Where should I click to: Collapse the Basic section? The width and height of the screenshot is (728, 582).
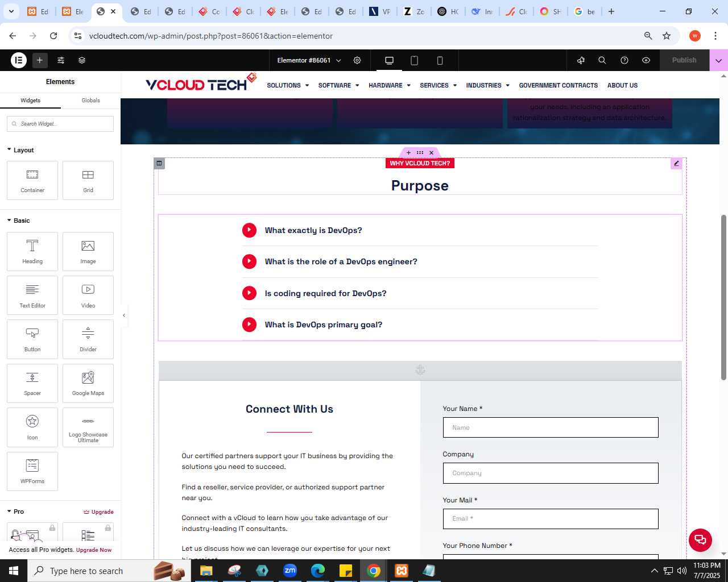coord(18,221)
